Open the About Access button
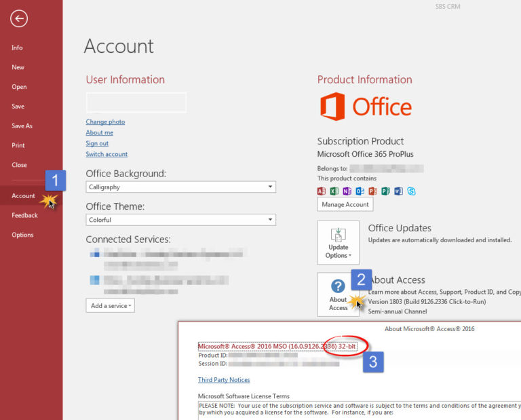This screenshot has height=420, width=521. [x=338, y=294]
